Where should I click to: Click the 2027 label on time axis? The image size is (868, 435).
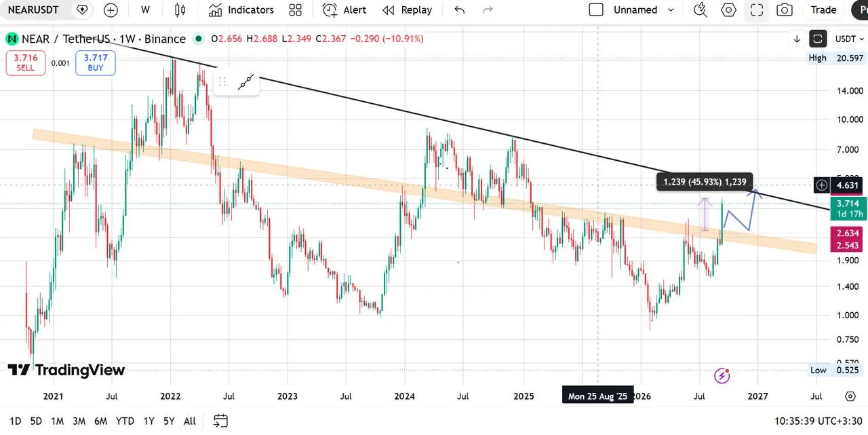(757, 396)
